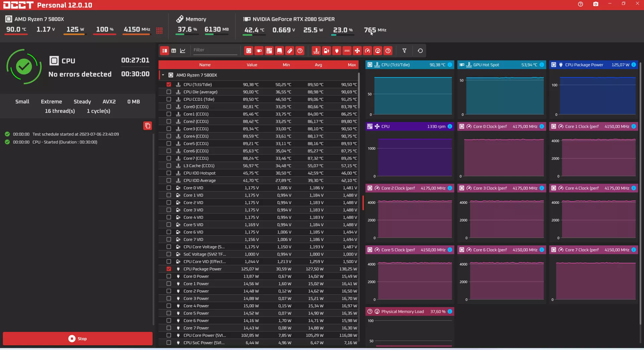Check the Core 3 Power checkbox
The width and height of the screenshot is (644, 350).
click(169, 298)
